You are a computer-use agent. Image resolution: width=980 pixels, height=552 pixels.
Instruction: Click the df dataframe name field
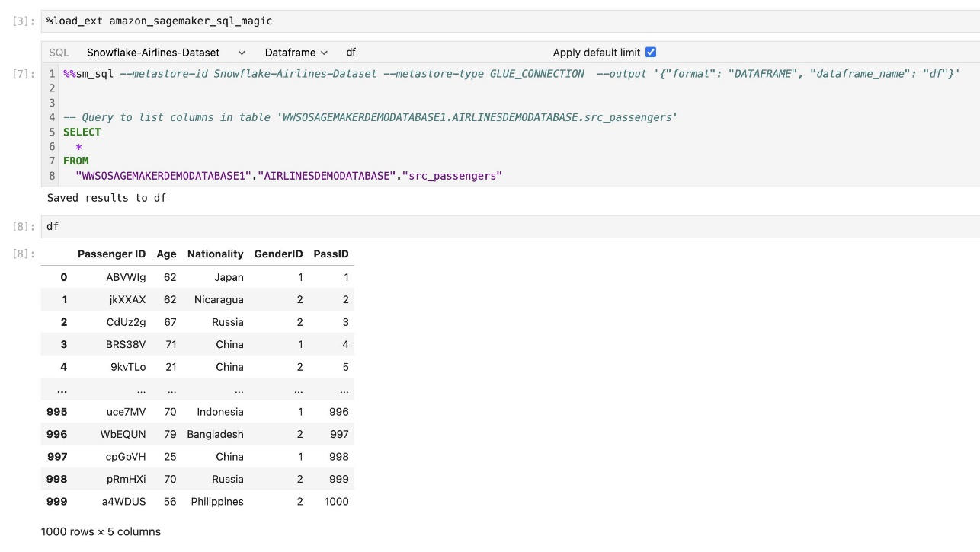[x=351, y=53]
